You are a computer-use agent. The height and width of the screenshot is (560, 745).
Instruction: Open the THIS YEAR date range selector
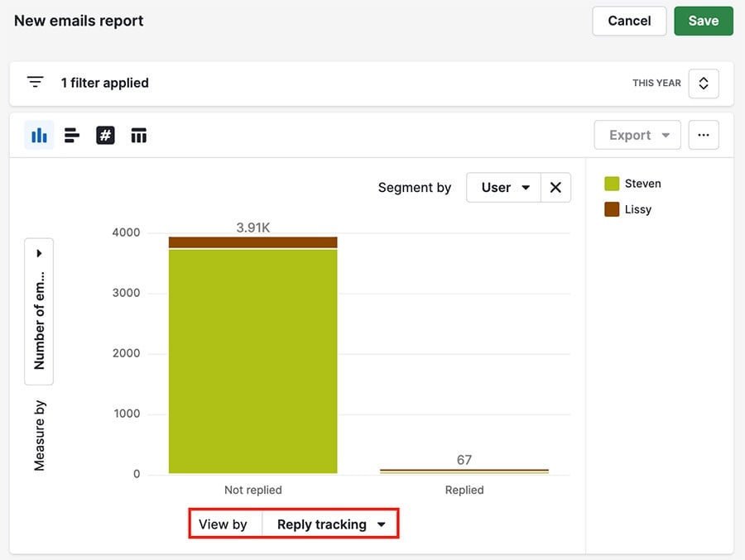[x=703, y=83]
